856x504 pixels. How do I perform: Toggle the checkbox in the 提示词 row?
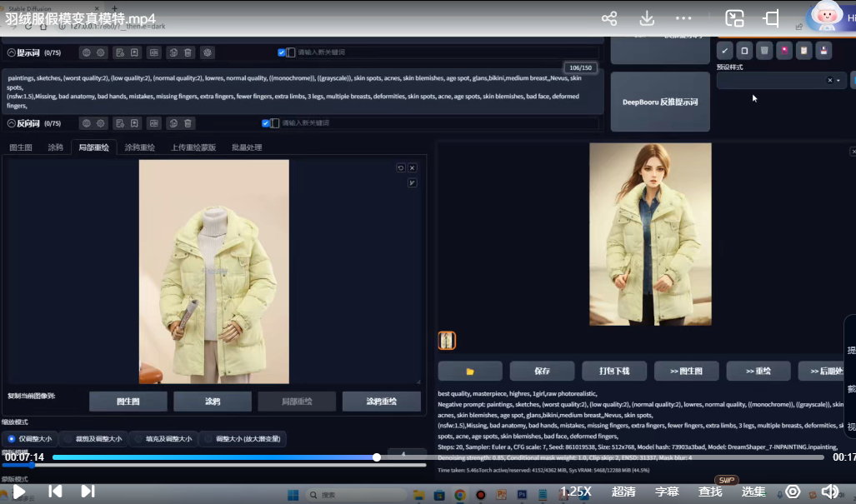pos(281,52)
